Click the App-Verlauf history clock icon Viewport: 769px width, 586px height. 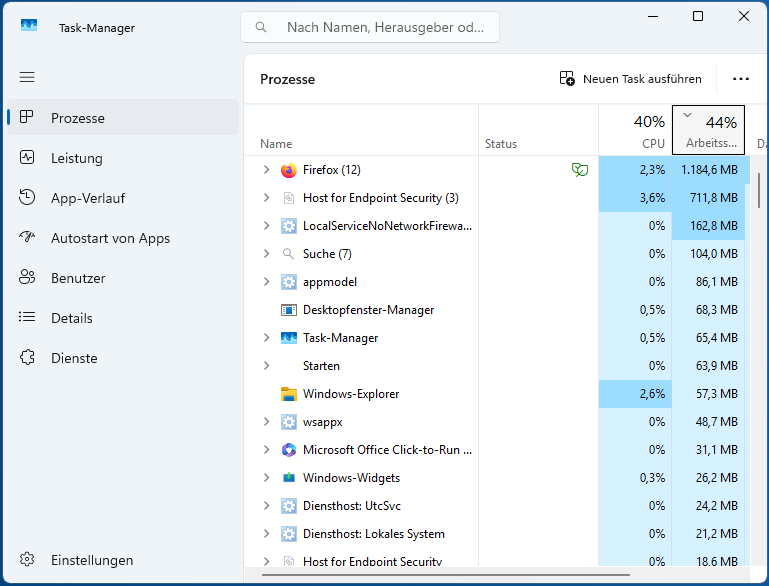click(26, 197)
